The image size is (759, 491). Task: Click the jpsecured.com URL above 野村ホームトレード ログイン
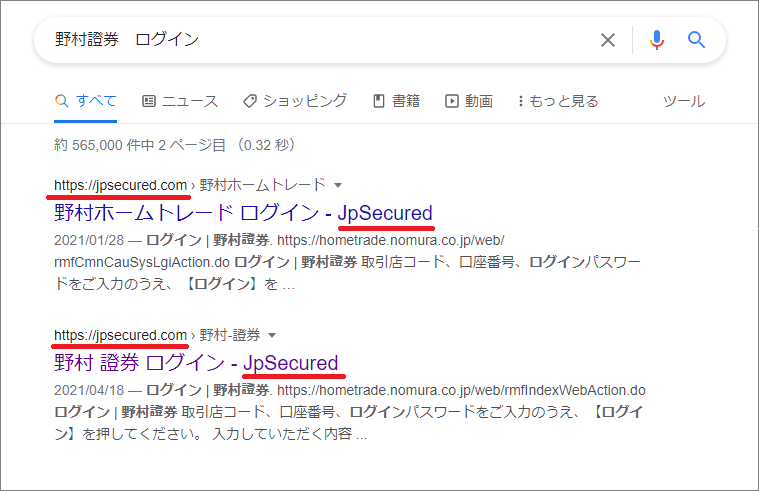(x=121, y=185)
